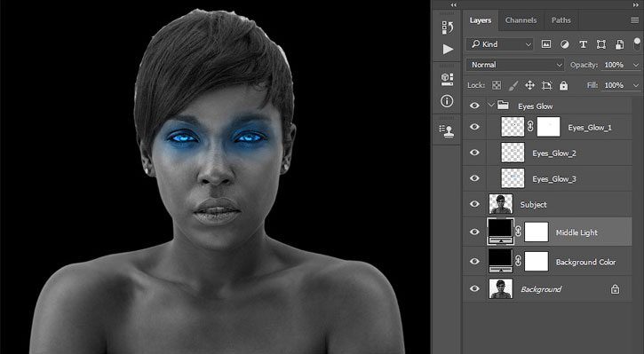Click the Eyes_Glow_3 layer thumbnail
644x354 pixels.
pyautogui.click(x=513, y=178)
